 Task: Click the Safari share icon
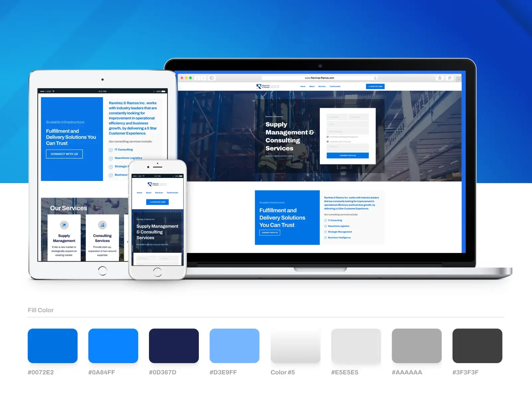[440, 78]
